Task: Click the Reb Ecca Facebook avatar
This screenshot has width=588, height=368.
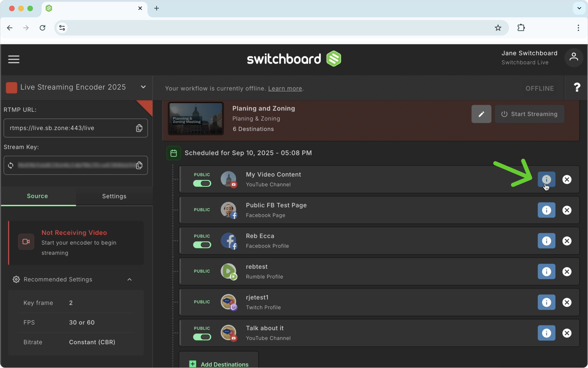Action: point(228,241)
